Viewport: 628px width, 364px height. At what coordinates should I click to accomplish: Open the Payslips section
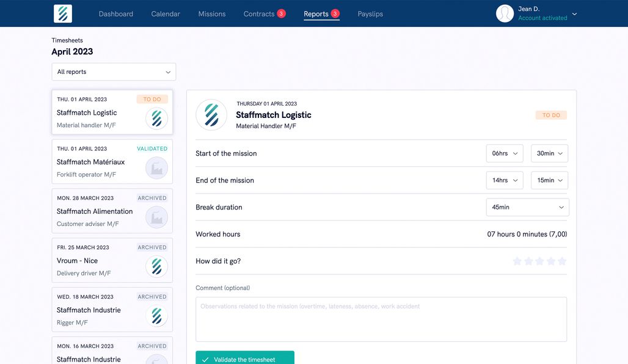pos(370,13)
